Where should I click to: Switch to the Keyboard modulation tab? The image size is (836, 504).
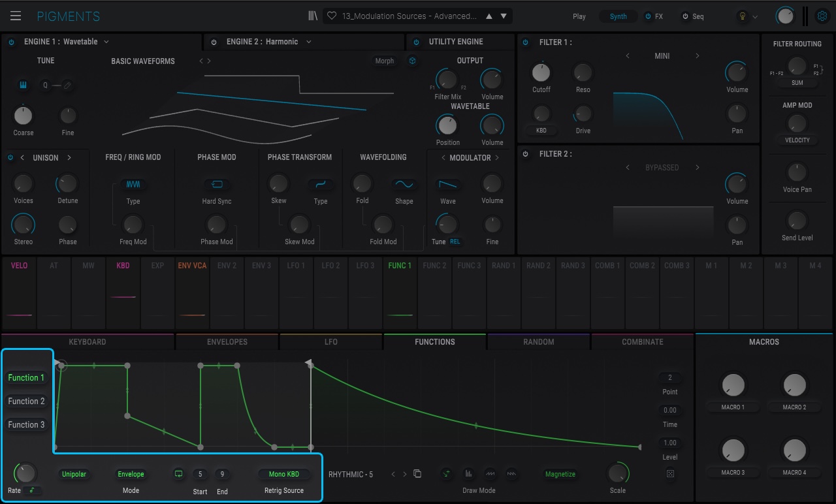point(88,341)
